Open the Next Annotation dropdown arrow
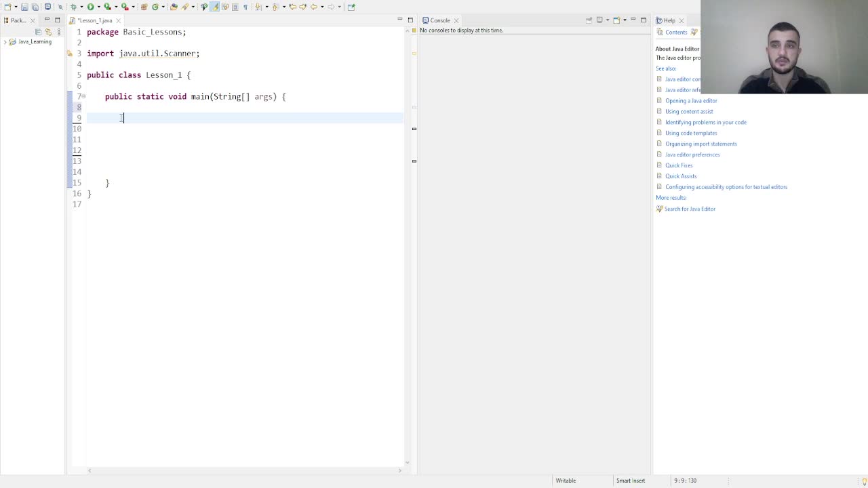The width and height of the screenshot is (868, 488). pyautogui.click(x=267, y=7)
